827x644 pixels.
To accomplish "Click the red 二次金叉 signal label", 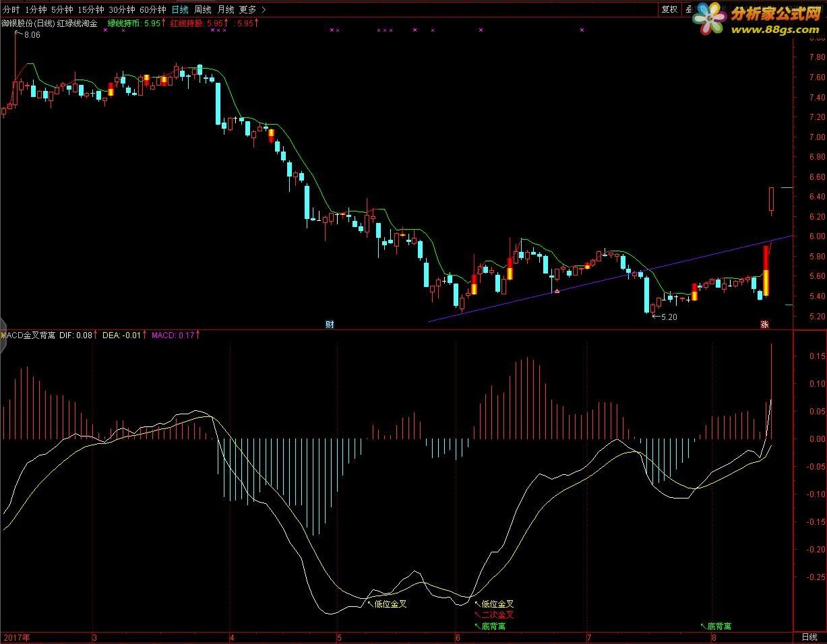I will click(x=498, y=614).
